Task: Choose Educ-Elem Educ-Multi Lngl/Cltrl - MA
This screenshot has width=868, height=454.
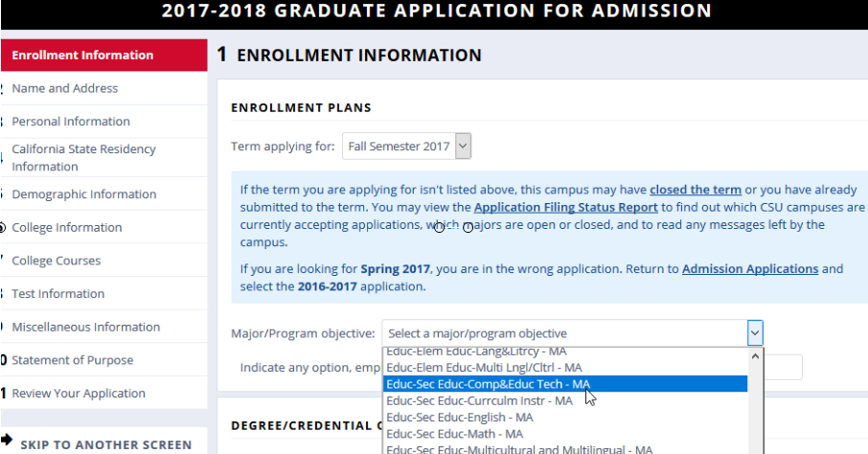Action: (565, 368)
